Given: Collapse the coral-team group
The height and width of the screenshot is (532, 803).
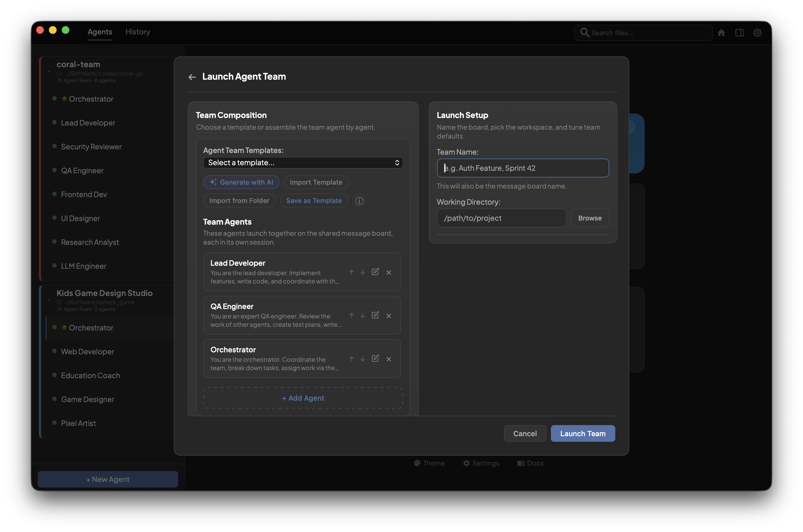Looking at the screenshot, I should click(49, 72).
